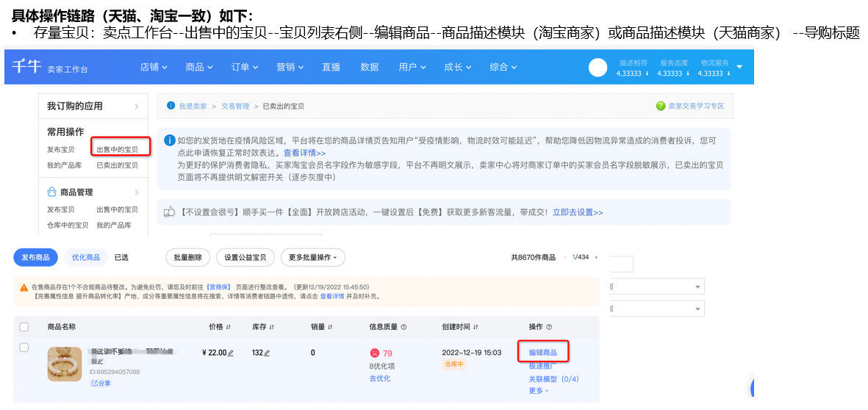
Task: Go to the next page arrow after 1/434
Action: [x=596, y=257]
